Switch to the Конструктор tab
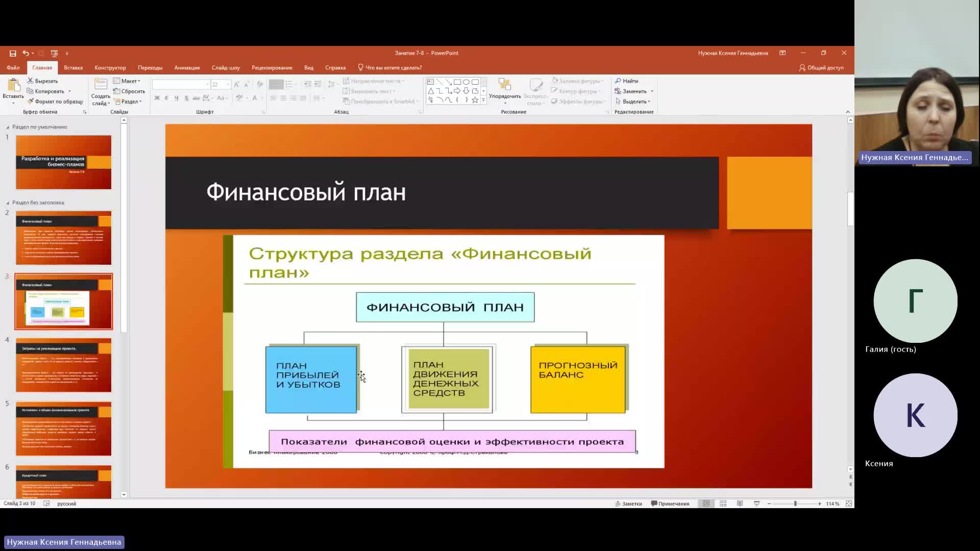Image resolution: width=980 pixels, height=551 pixels. 110,67
